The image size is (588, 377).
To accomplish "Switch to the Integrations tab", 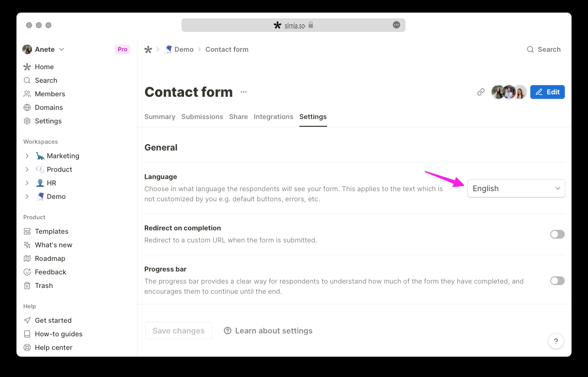I will 273,117.
